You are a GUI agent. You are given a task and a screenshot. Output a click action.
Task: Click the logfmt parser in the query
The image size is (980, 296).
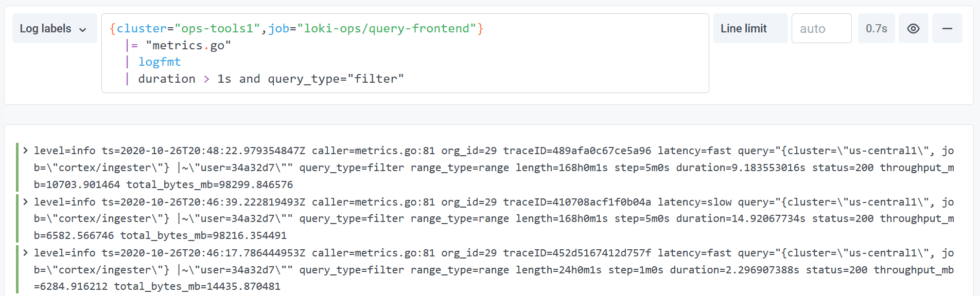pos(160,62)
